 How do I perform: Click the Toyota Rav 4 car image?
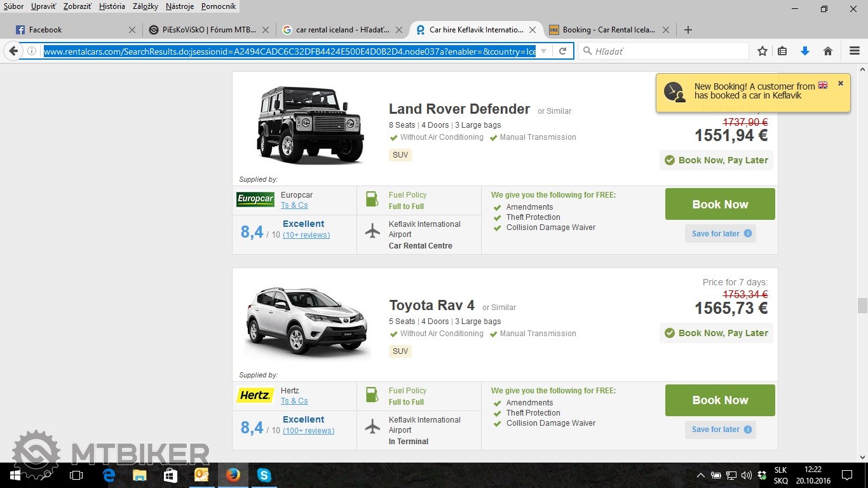click(x=306, y=322)
